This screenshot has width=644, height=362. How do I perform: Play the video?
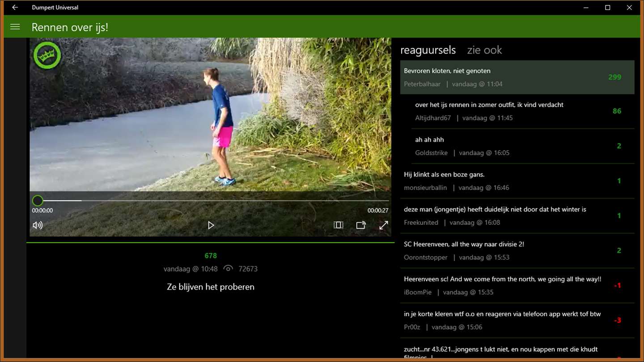click(211, 225)
